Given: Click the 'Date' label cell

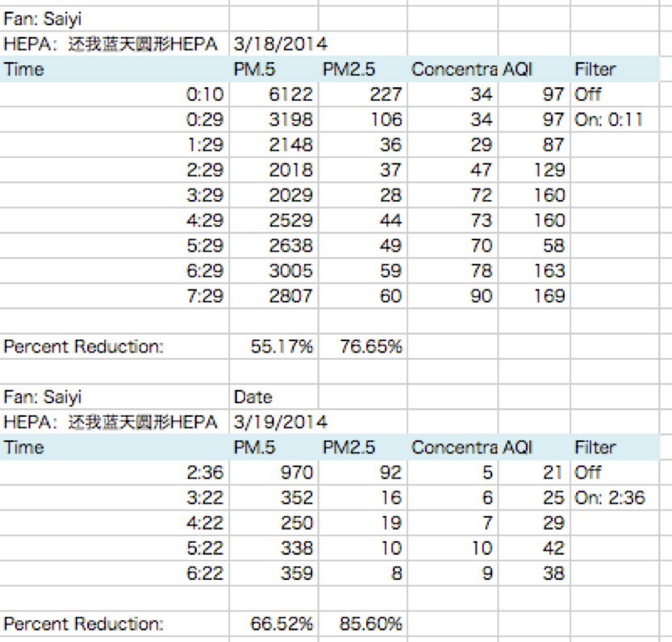Looking at the screenshot, I should (x=274, y=397).
